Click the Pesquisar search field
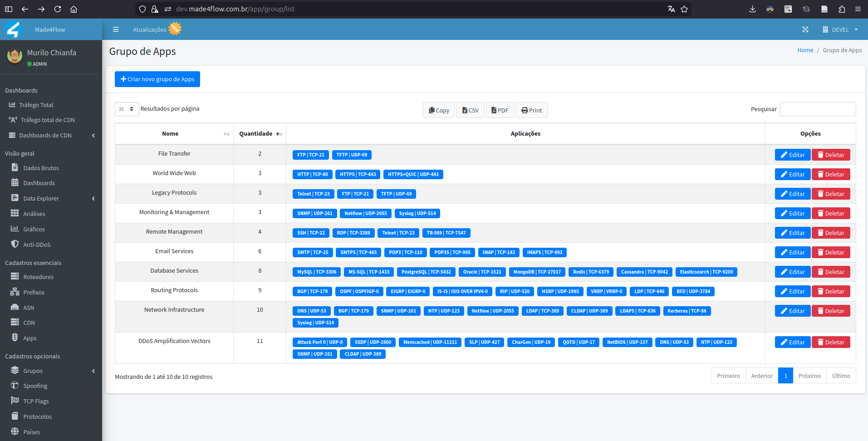868x441 pixels. pyautogui.click(x=817, y=109)
